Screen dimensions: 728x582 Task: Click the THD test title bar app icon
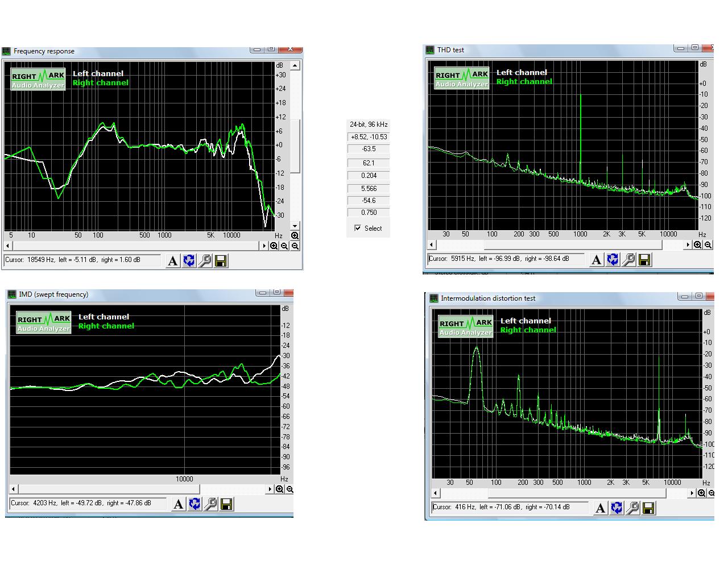tap(431, 50)
